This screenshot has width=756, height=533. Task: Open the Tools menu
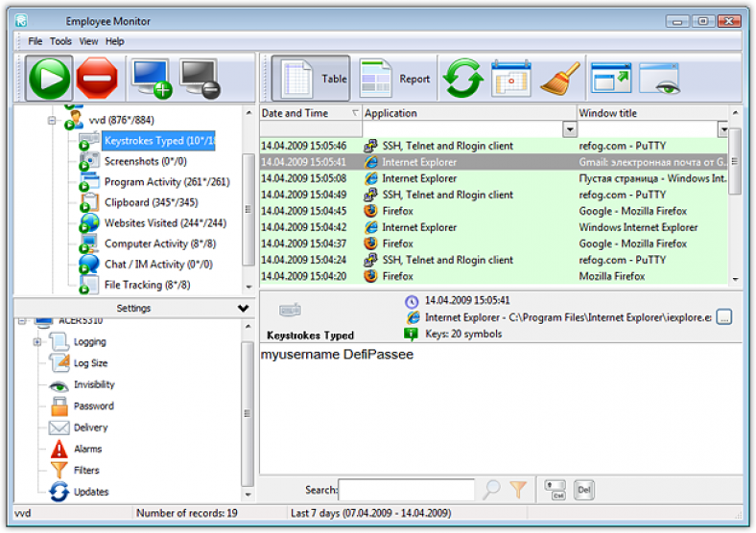click(60, 41)
